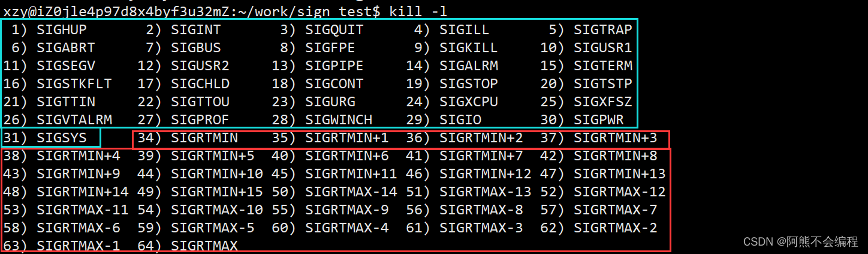Click SIGRTMIN+3 signal entry
The width and height of the screenshot is (868, 254).
pos(616,138)
